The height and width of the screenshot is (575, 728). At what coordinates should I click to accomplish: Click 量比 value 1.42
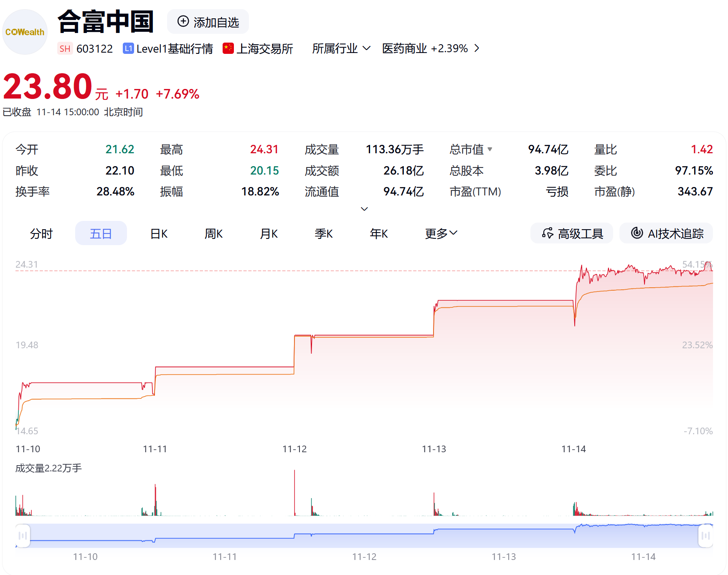point(702,149)
